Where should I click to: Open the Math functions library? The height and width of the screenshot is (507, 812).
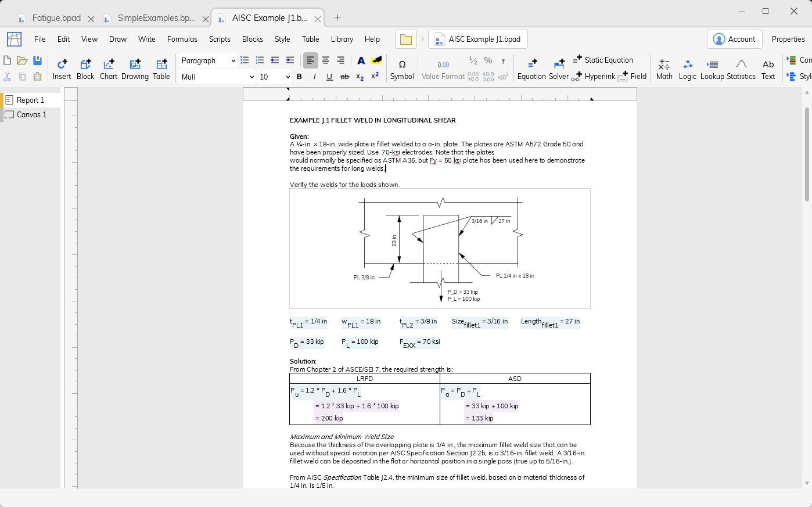pos(664,69)
